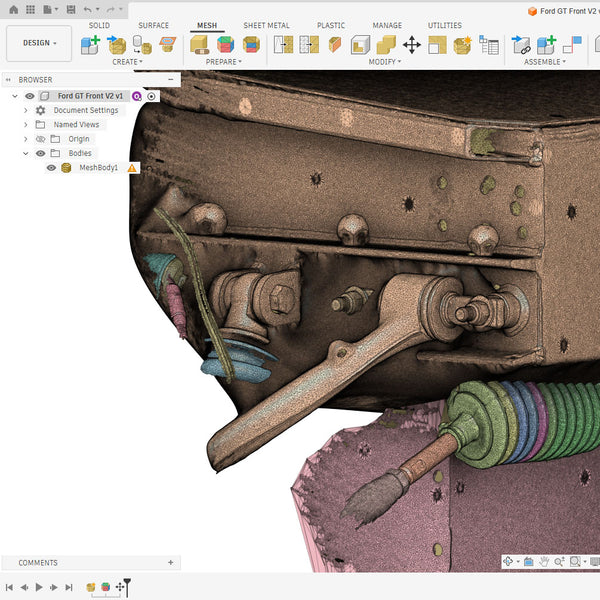Expand the Origin folder
This screenshot has width=600, height=600.
(26, 139)
